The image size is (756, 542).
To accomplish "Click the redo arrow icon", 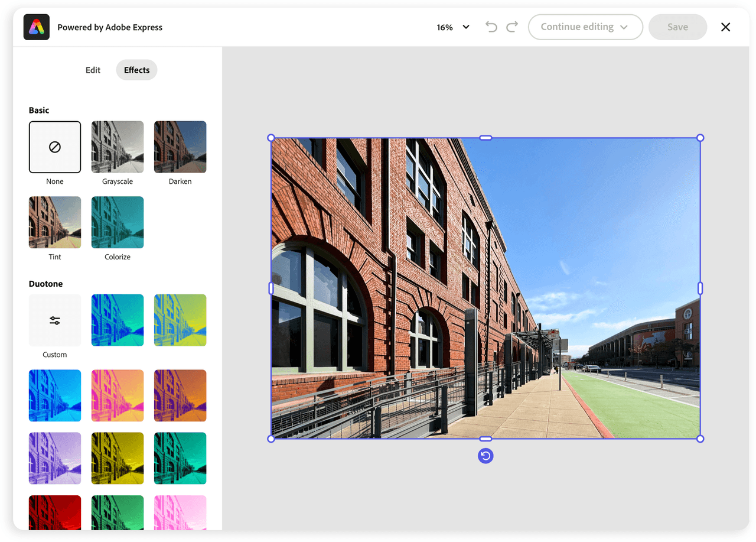I will (x=512, y=27).
